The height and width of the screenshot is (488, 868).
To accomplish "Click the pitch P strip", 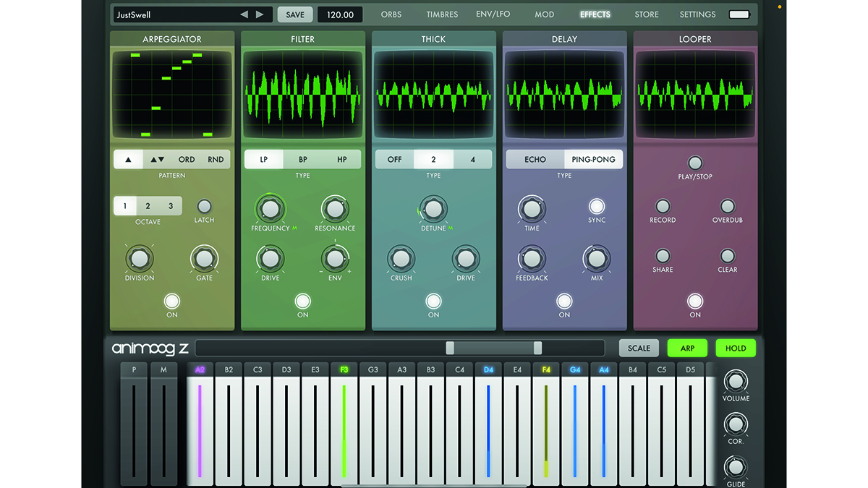I will click(134, 425).
